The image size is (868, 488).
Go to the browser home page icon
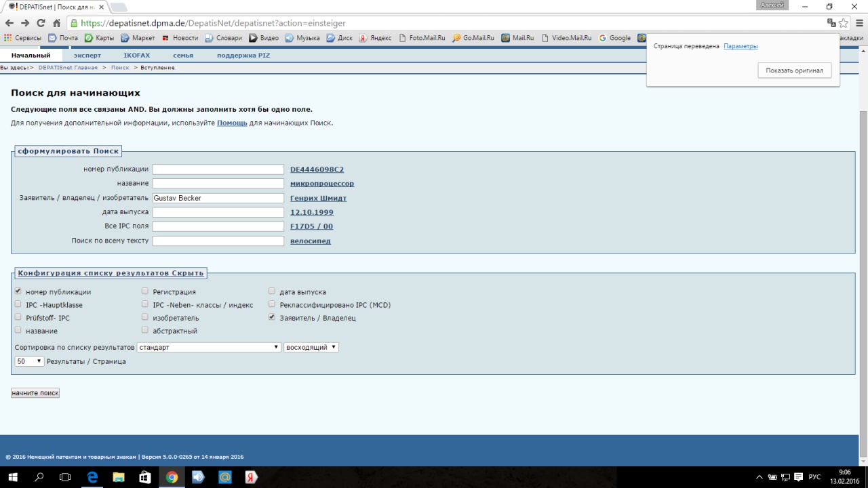click(x=57, y=22)
